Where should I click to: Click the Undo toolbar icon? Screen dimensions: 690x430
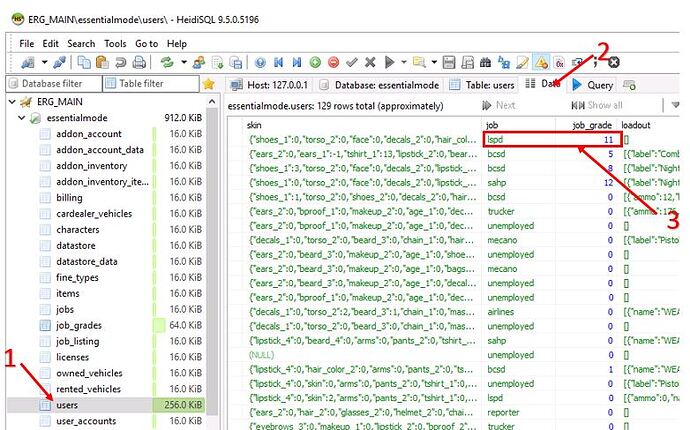(x=120, y=62)
